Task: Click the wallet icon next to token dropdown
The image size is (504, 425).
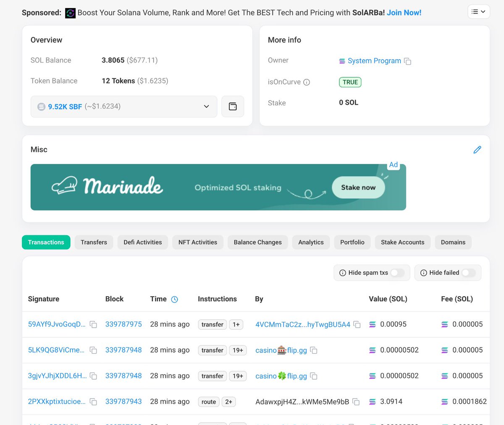Action: [233, 107]
